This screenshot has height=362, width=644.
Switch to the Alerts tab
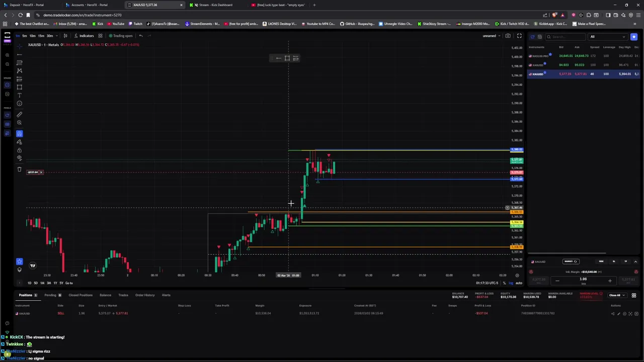point(166,295)
